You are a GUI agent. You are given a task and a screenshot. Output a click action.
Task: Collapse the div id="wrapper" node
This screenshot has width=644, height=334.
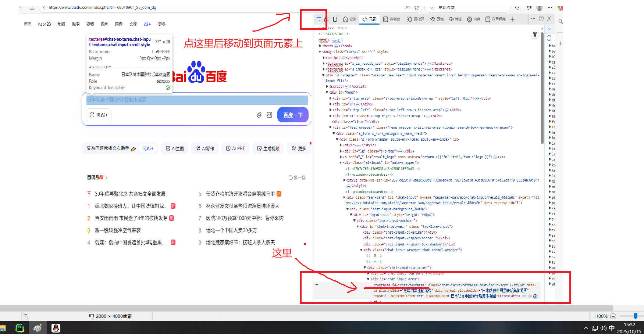[x=323, y=75]
